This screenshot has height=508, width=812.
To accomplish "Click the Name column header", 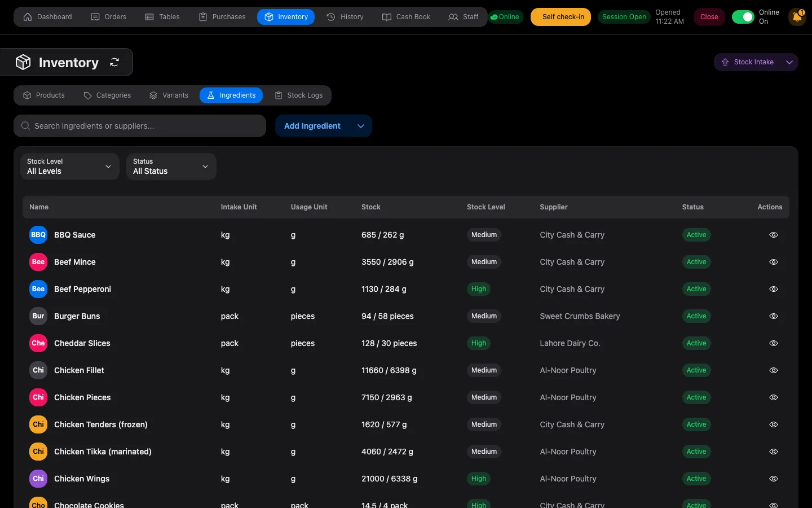I will (39, 207).
